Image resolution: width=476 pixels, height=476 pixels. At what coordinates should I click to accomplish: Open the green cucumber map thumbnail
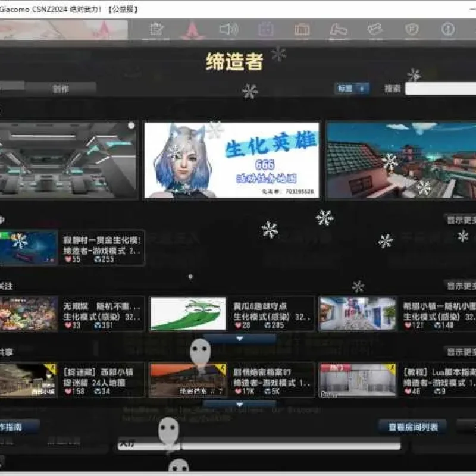coord(188,314)
